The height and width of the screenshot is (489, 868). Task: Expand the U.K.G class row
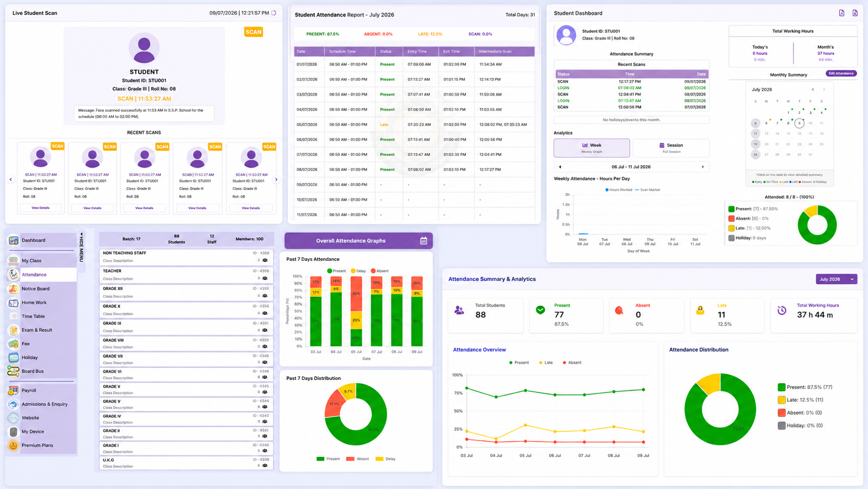point(186,463)
